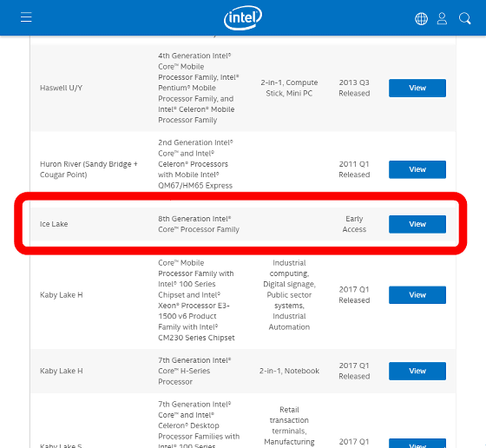The height and width of the screenshot is (448, 486).
Task: Click 2013 Q3 Released status
Action: (x=354, y=88)
